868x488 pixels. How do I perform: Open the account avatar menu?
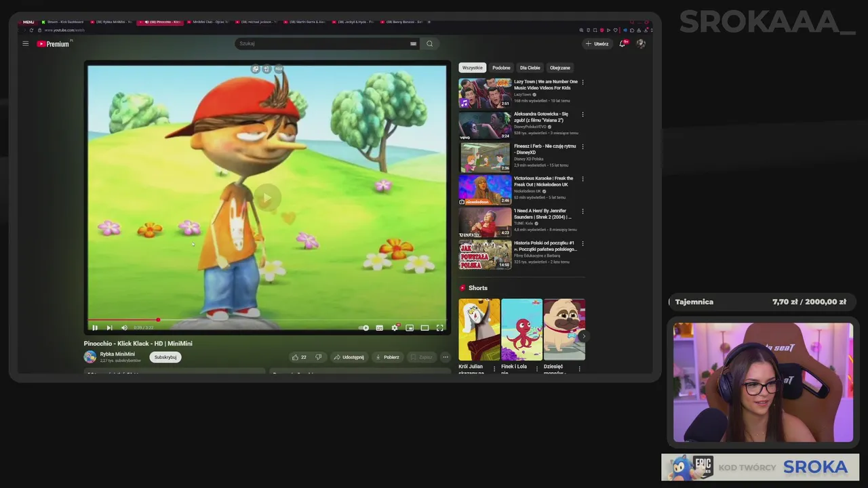[641, 44]
